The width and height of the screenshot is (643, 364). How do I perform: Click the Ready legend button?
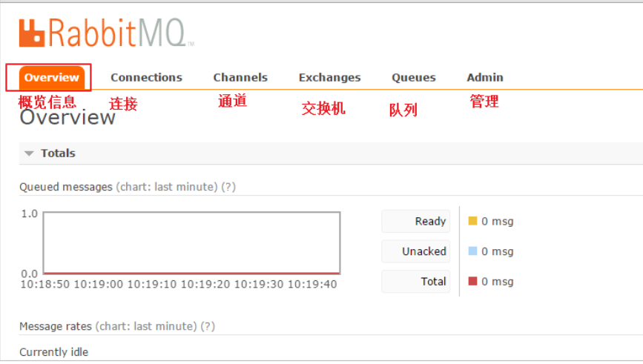pyautogui.click(x=416, y=221)
